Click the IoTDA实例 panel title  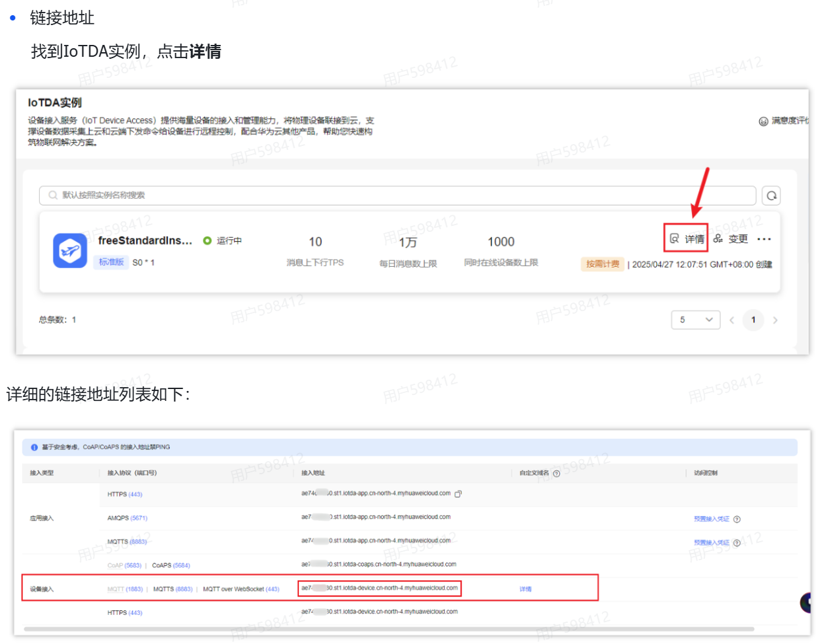(x=55, y=102)
